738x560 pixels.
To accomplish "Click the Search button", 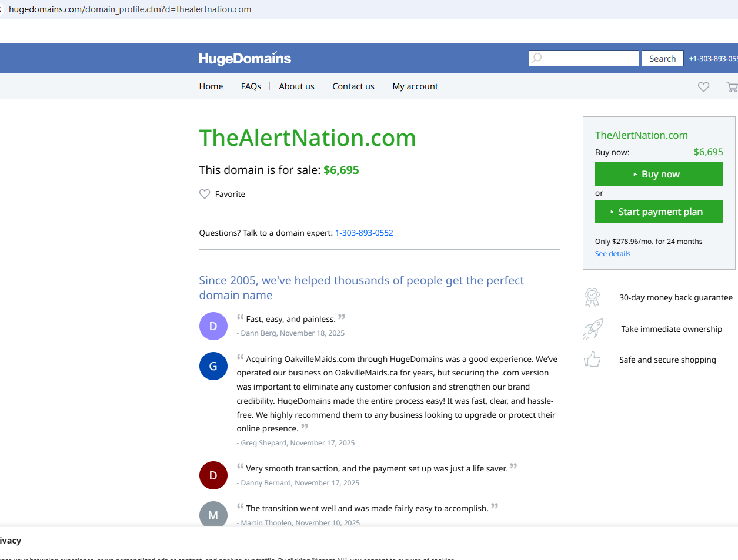I will point(662,58).
